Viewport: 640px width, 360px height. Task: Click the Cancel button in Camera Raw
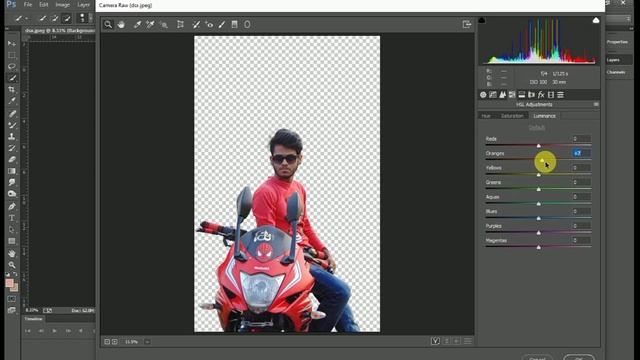tap(537, 358)
